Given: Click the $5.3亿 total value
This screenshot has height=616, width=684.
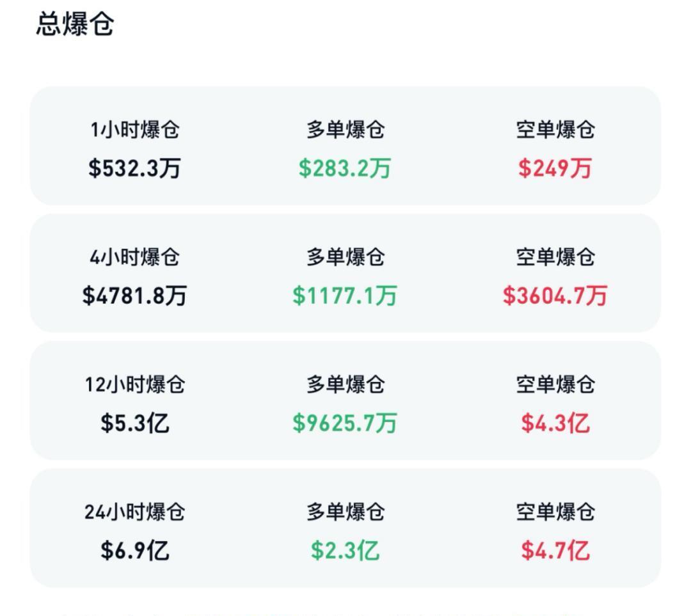Looking at the screenshot, I should coord(135,422).
